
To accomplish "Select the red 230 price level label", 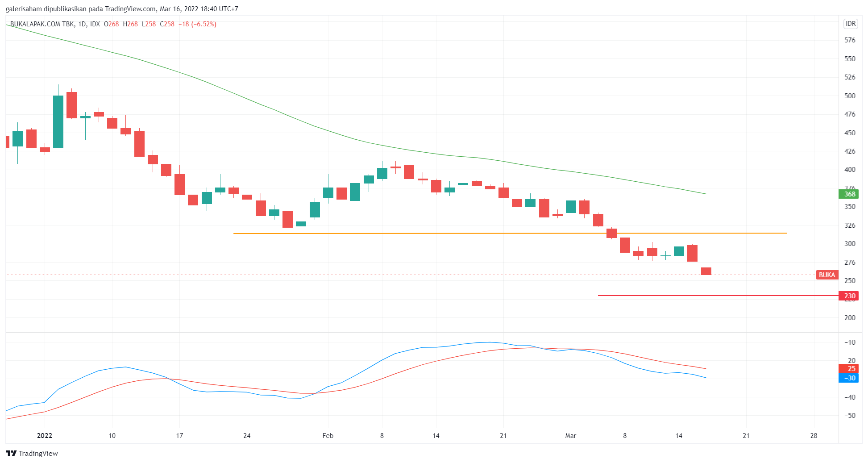I will click(849, 296).
